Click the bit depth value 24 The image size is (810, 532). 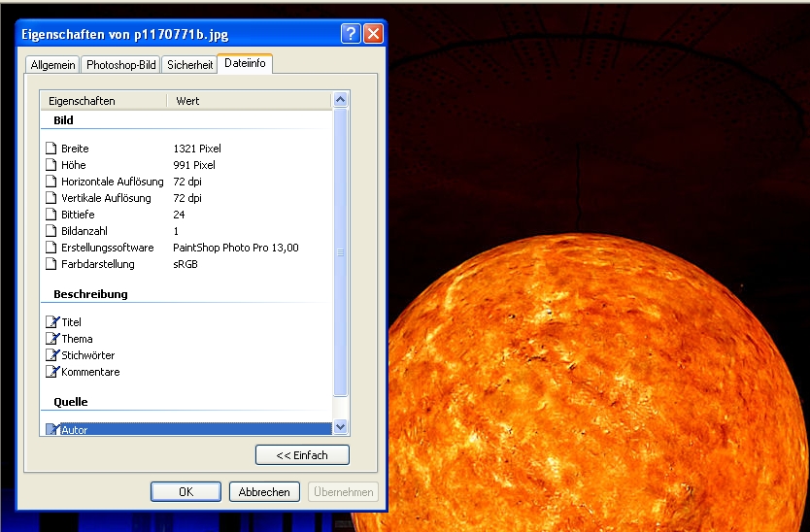pos(179,215)
